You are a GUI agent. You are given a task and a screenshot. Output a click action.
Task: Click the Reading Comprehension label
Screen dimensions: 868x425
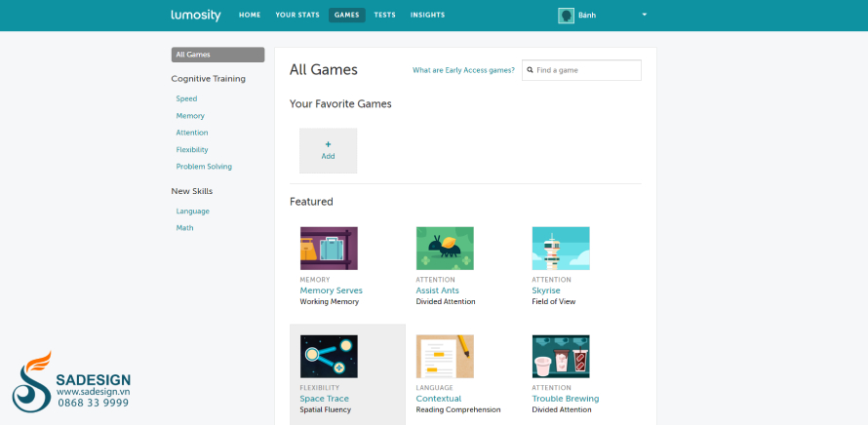[458, 410]
